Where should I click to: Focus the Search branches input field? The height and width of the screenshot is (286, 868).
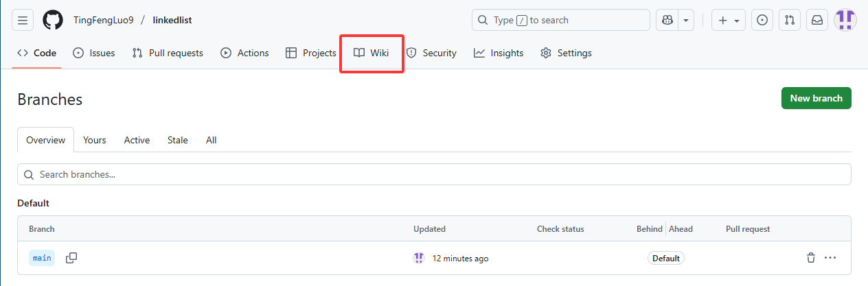pyautogui.click(x=434, y=174)
